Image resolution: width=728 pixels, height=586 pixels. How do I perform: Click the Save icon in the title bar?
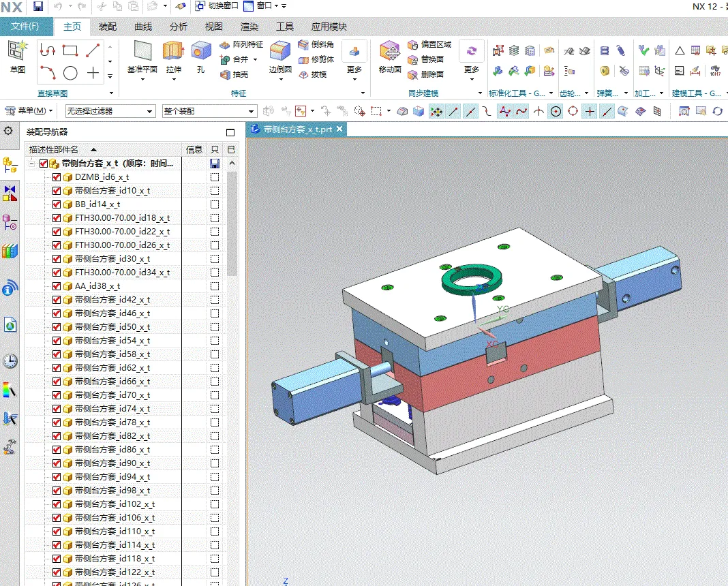[38, 7]
